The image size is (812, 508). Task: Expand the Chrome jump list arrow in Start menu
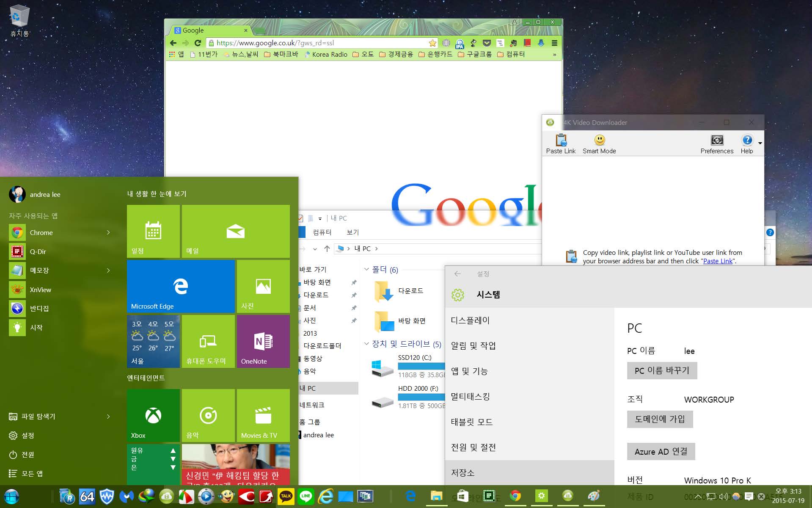tap(108, 232)
